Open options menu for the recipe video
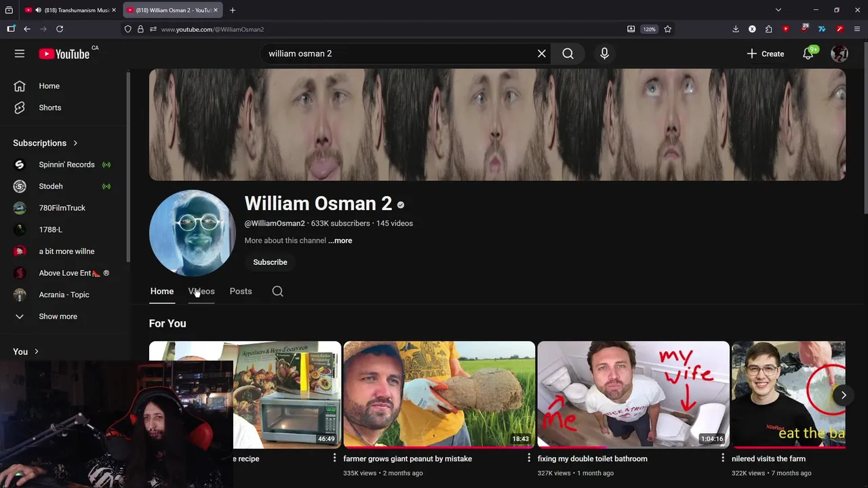868x488 pixels. pos(334,459)
